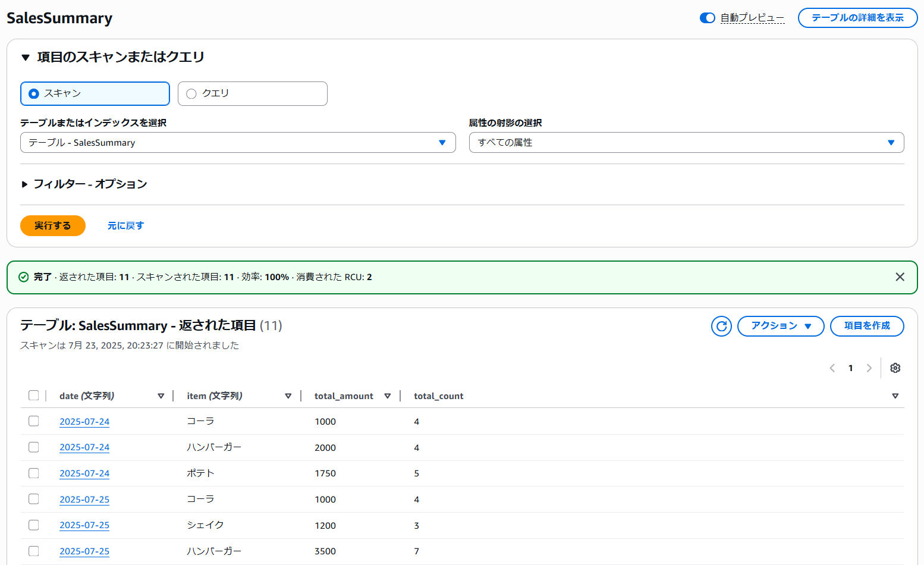
Task: Check the 2025-07-24 コーラ row checkbox
Action: tap(34, 421)
